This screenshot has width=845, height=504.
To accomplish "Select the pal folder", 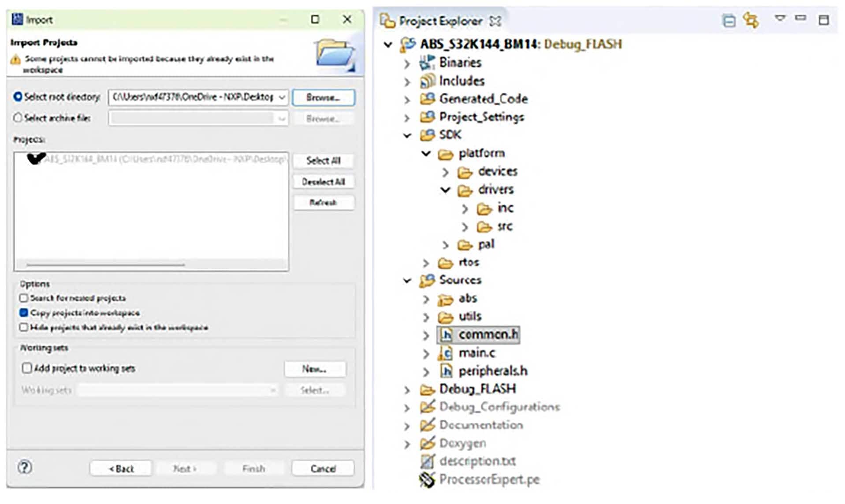I will (x=486, y=245).
